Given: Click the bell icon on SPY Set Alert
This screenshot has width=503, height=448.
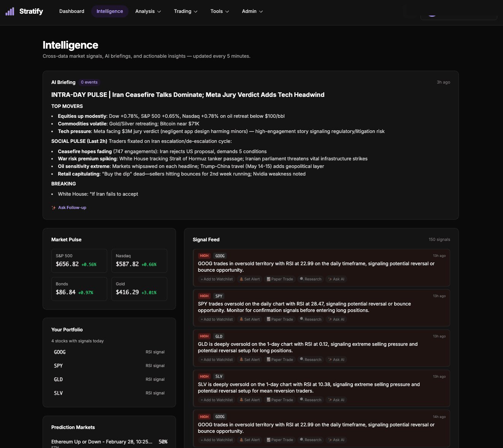Looking at the screenshot, I should [x=241, y=319].
